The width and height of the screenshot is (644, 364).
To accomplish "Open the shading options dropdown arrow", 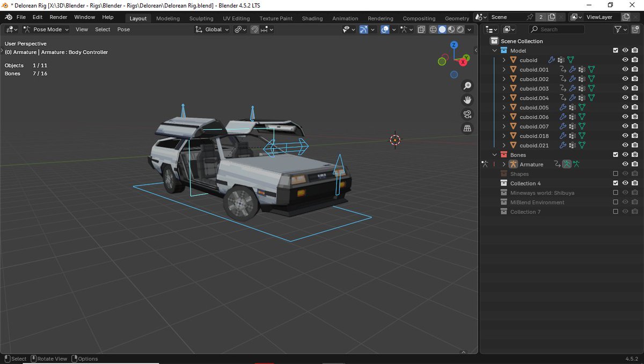I will [x=470, y=30].
